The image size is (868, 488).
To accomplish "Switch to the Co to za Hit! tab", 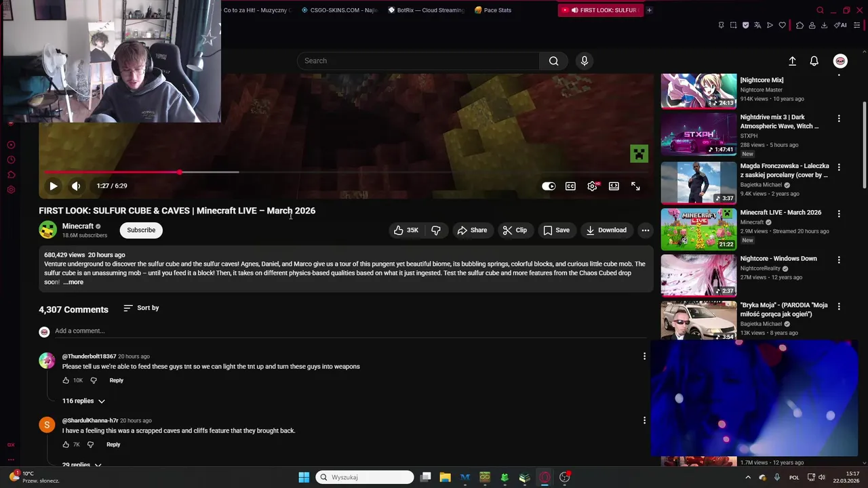I will [258, 10].
